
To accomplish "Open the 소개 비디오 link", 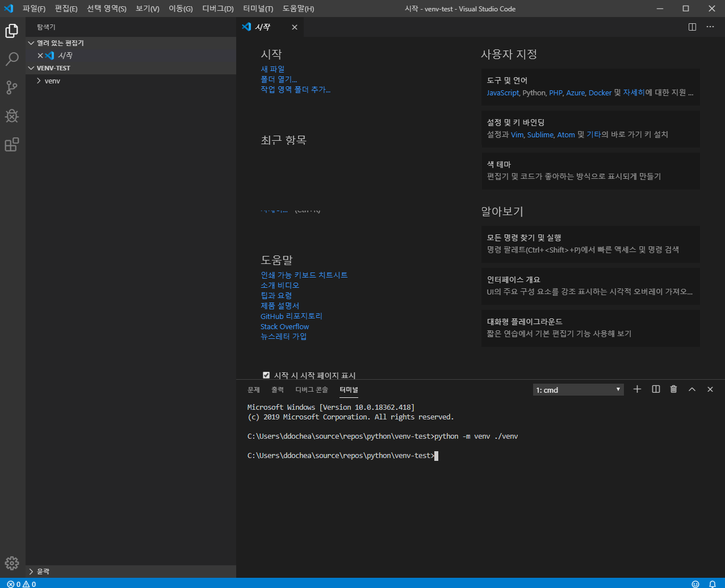I will 280,285.
